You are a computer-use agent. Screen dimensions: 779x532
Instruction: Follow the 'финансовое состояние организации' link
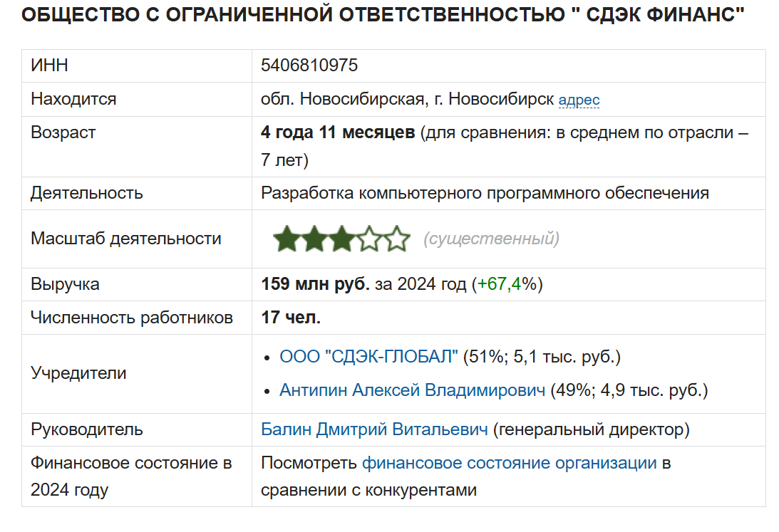coord(509,463)
